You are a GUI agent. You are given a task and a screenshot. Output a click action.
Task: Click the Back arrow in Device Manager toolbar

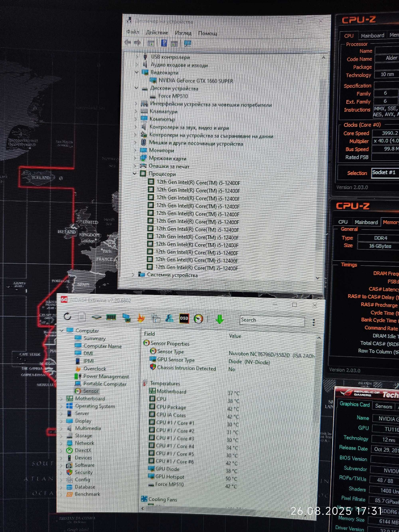tap(127, 42)
